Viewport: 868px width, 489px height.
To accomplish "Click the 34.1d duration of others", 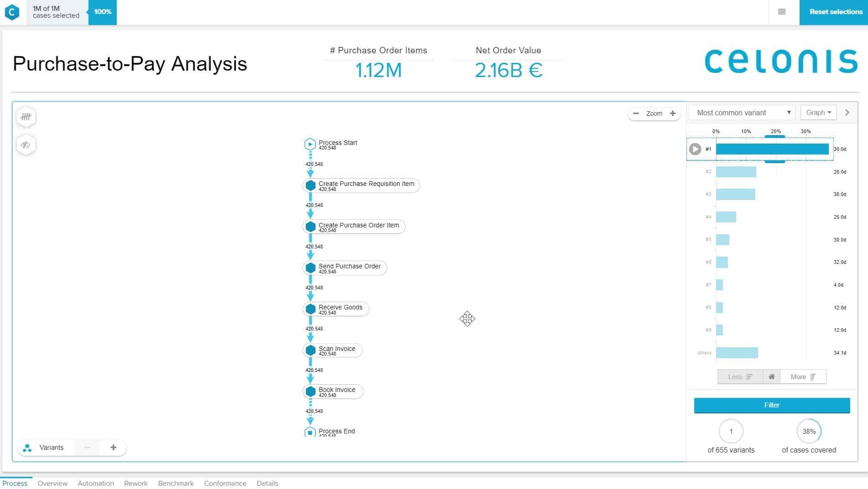I will coord(840,353).
